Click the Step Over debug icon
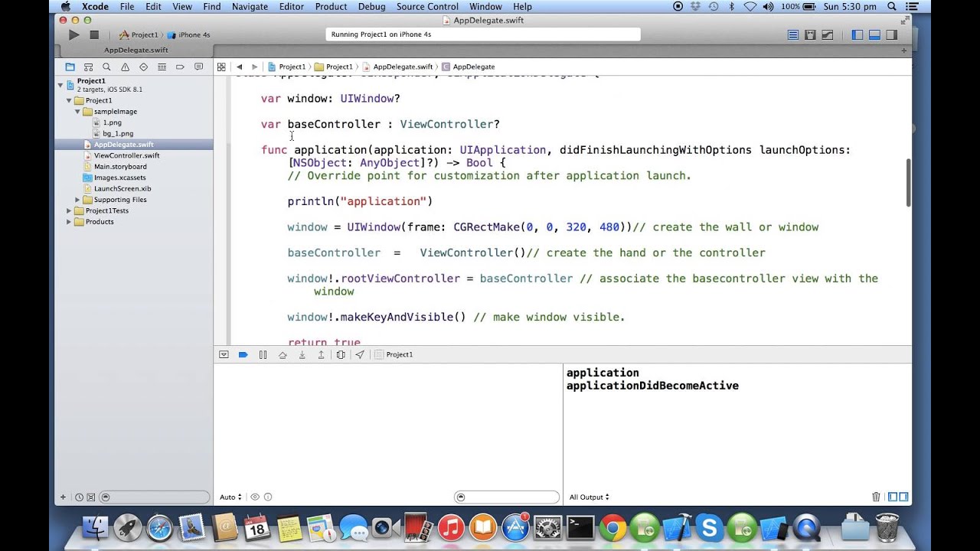Viewport: 980px width, 551px height. (x=283, y=354)
